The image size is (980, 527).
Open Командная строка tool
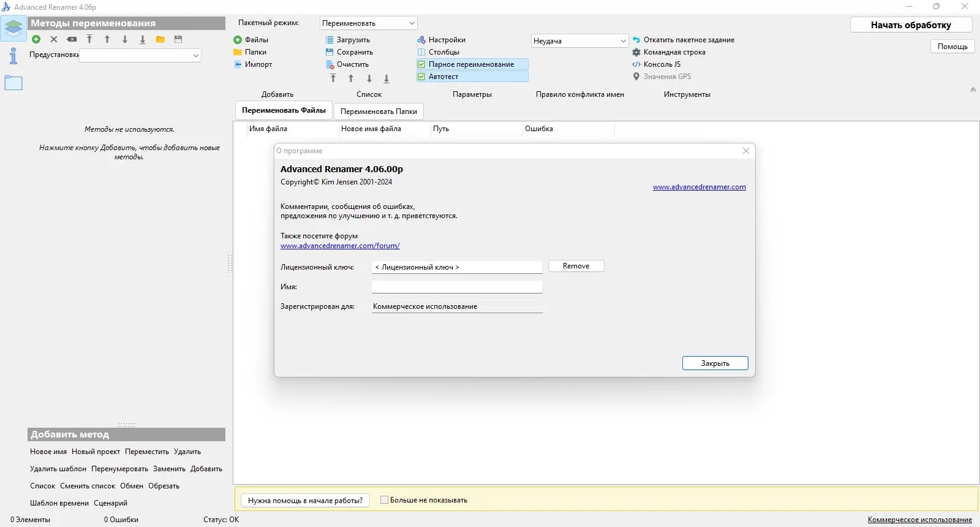tap(669, 52)
